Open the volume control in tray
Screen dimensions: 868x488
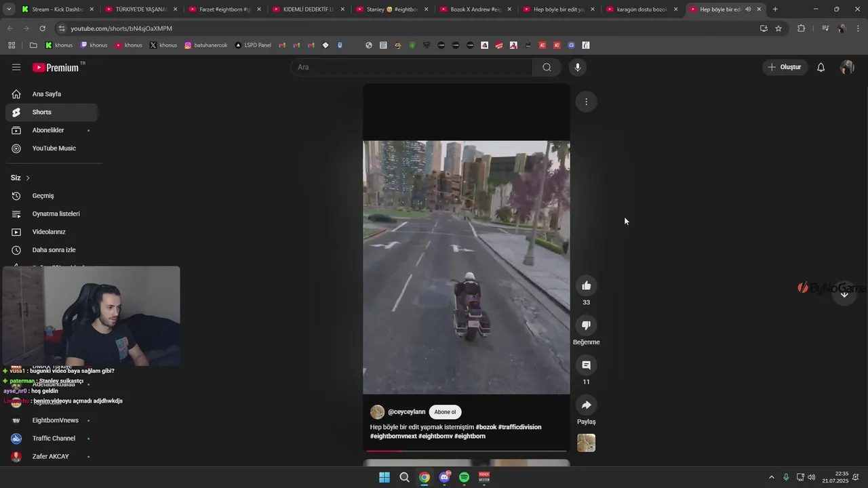coord(812,477)
